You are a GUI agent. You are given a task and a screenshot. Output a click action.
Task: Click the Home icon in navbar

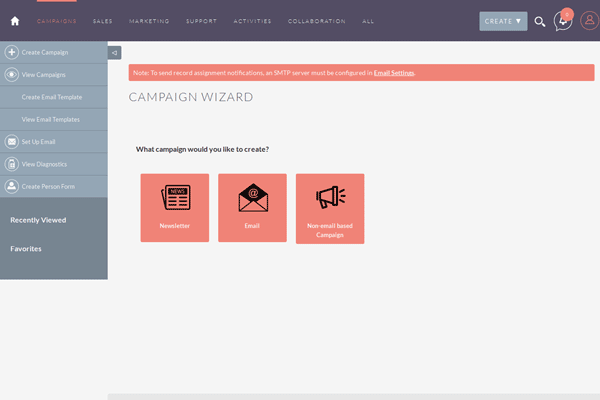(15, 21)
